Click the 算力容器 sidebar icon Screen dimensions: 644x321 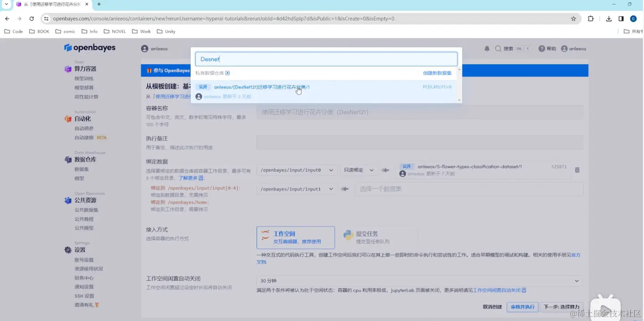coord(68,69)
